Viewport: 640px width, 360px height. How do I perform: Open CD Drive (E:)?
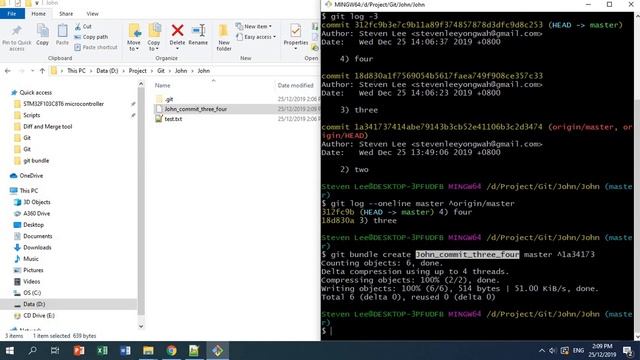[x=39, y=316]
